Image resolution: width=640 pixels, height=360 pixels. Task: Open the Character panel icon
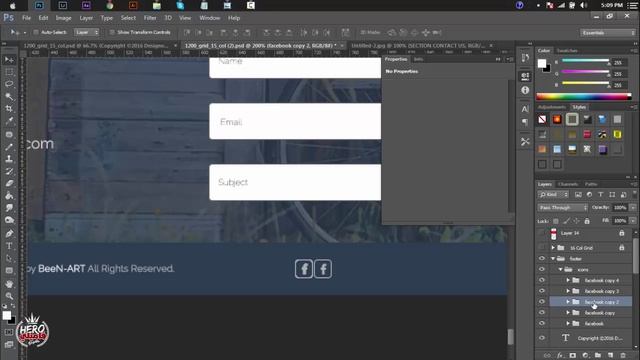[525, 109]
